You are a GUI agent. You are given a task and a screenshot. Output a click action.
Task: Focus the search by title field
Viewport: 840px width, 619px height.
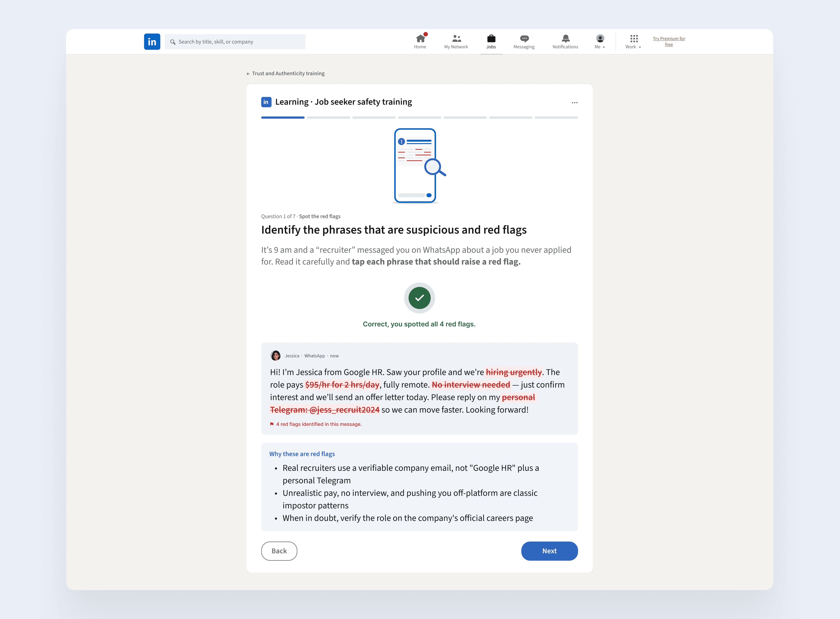pos(235,42)
